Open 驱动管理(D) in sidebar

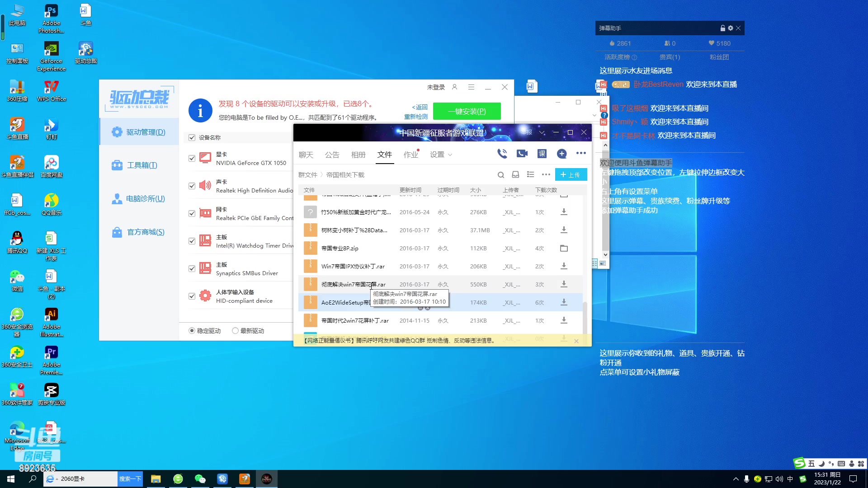[139, 132]
